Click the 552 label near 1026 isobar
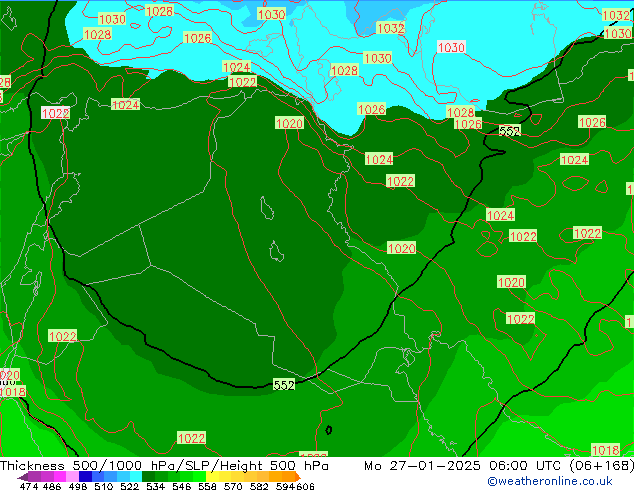 [509, 131]
